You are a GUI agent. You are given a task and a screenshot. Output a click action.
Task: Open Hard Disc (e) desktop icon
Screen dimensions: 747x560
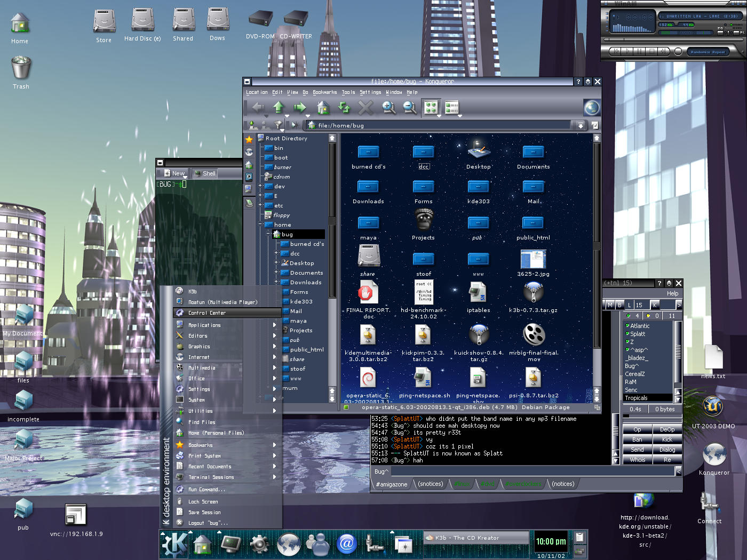click(142, 19)
